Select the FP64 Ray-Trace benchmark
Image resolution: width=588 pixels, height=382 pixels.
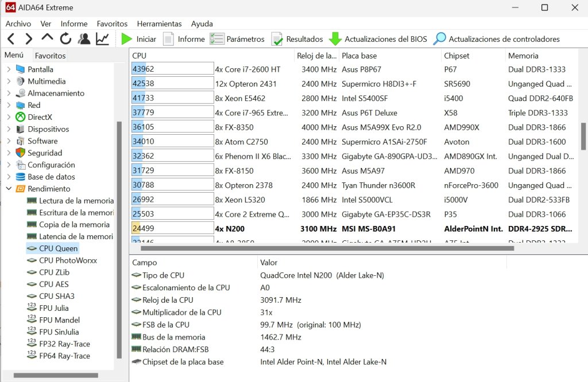(59, 356)
